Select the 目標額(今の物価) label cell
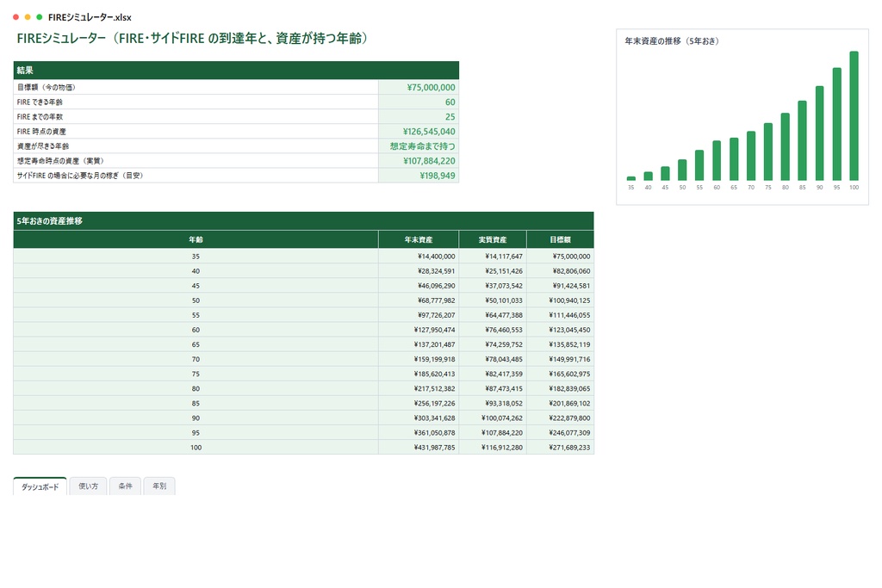 (196, 87)
